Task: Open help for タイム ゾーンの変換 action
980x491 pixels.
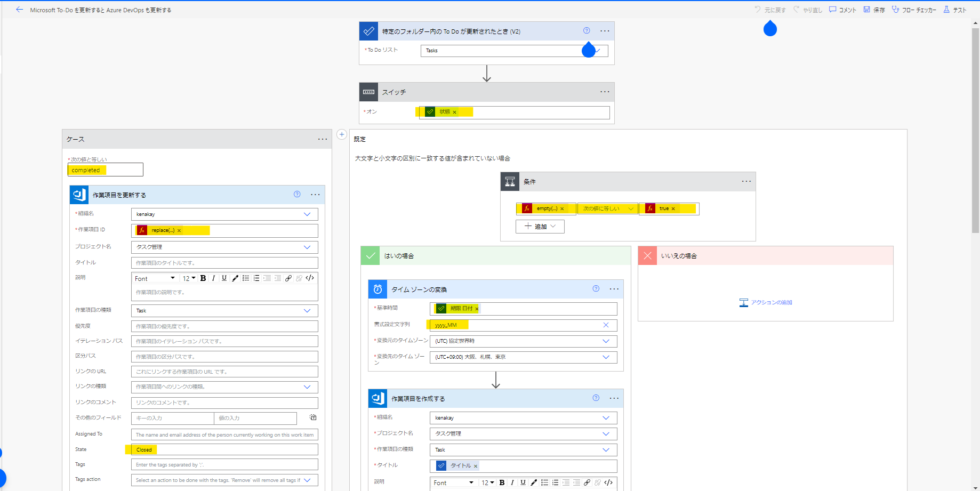Action: click(x=596, y=289)
